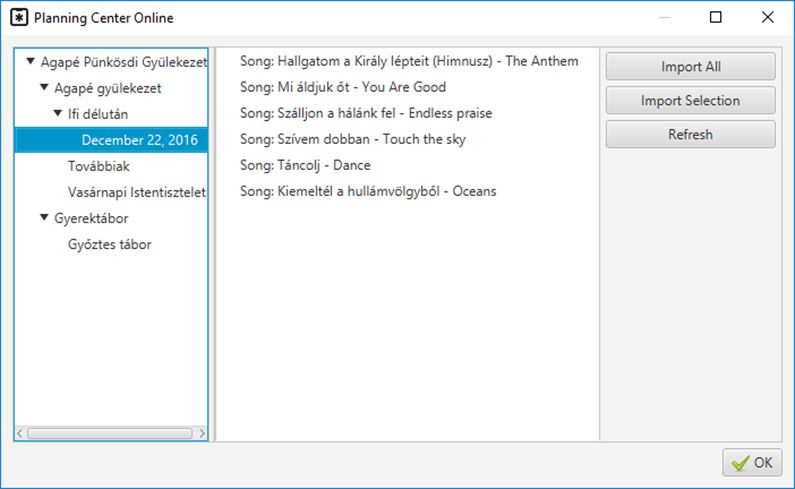Click the Import Selection button
Viewport: 795px width, 489px height.
point(691,100)
